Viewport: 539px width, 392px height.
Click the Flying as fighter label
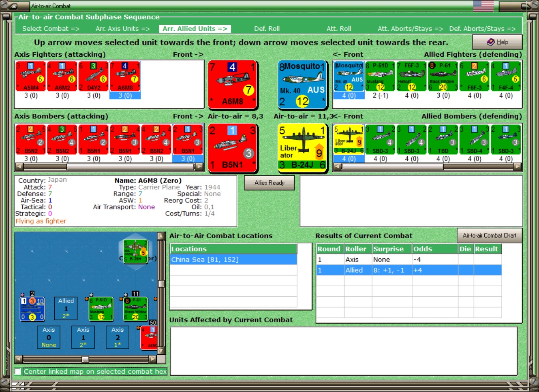click(x=41, y=221)
